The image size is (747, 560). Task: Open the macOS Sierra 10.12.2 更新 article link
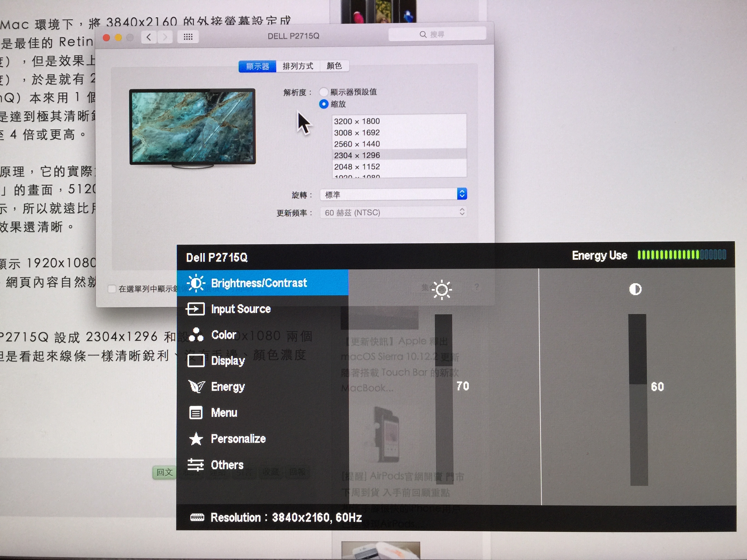click(x=400, y=365)
